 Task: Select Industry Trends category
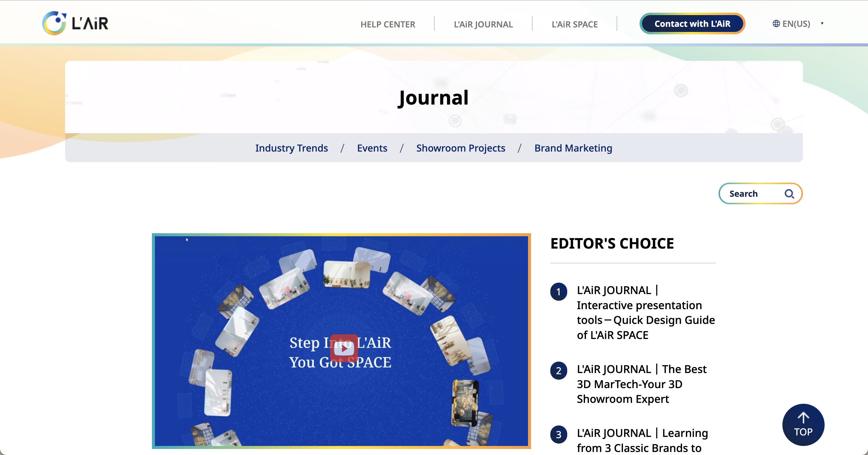291,148
